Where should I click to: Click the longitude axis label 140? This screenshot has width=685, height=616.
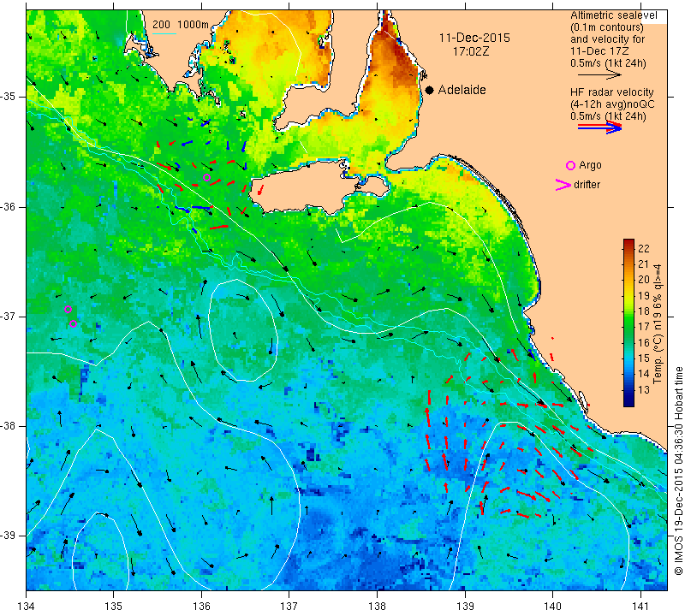pyautogui.click(x=552, y=606)
